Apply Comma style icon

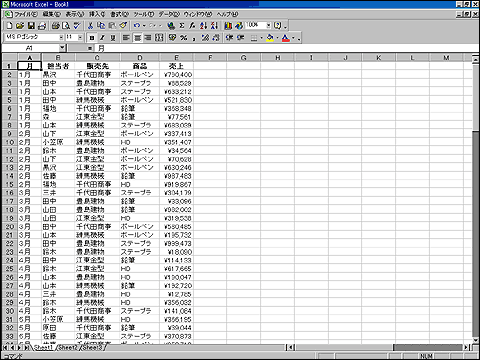click(x=194, y=38)
